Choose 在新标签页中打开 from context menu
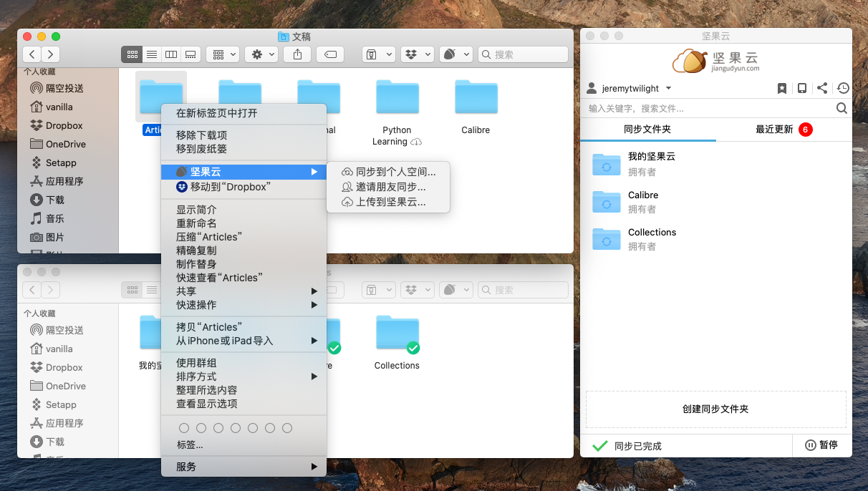 click(243, 113)
